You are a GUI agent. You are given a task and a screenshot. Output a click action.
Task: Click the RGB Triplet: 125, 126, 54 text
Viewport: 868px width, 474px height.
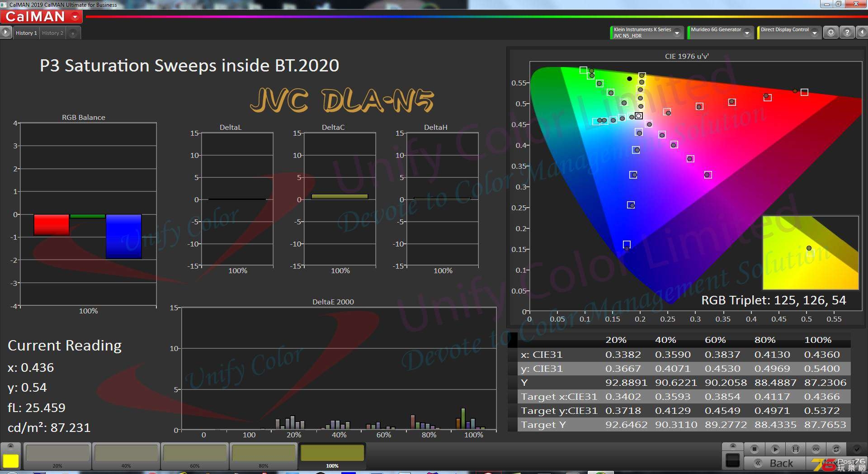click(774, 300)
